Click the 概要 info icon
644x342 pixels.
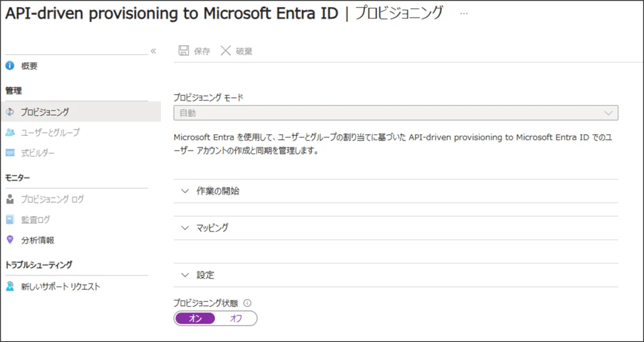(x=10, y=66)
